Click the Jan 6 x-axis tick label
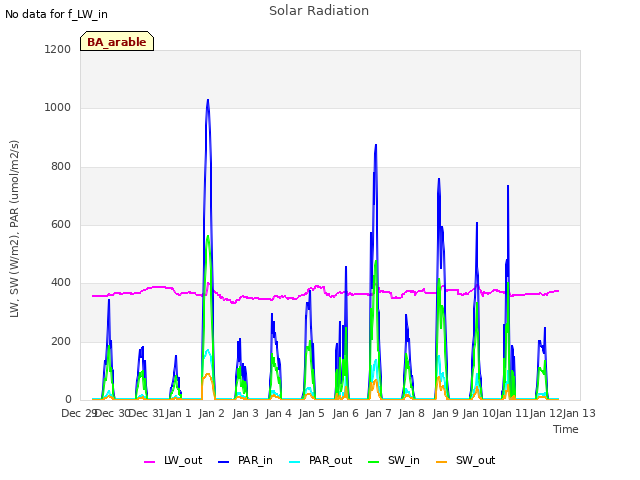Screen dimensions: 640x480 click(345, 413)
